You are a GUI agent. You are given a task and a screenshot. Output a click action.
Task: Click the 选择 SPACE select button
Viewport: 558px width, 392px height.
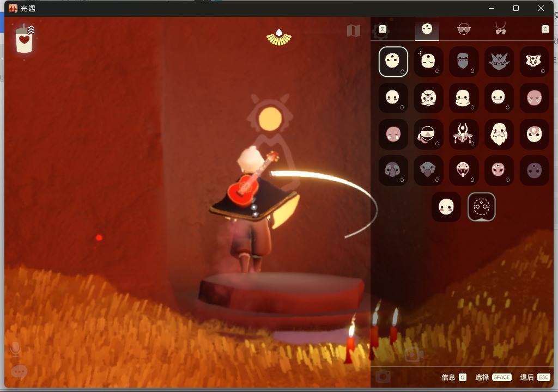(493, 377)
